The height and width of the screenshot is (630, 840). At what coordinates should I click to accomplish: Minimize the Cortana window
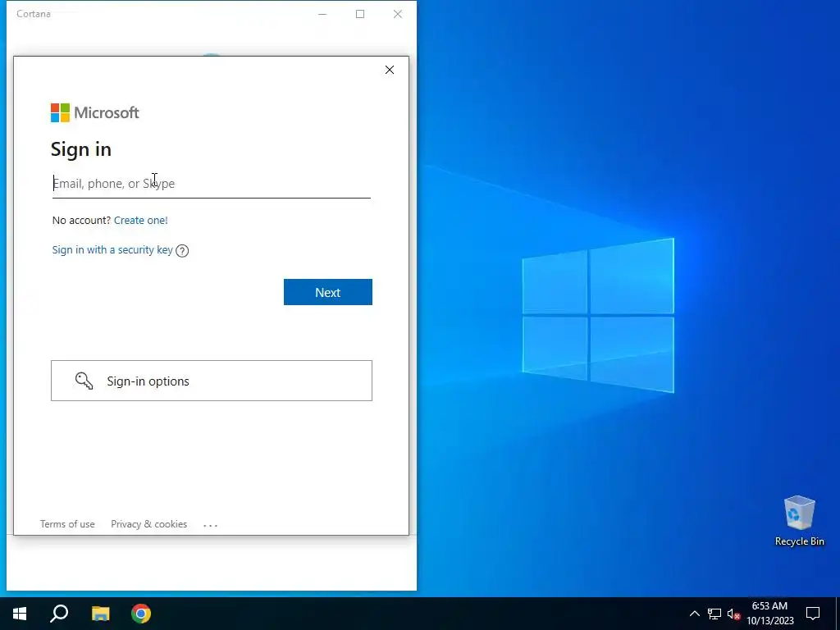[322, 14]
